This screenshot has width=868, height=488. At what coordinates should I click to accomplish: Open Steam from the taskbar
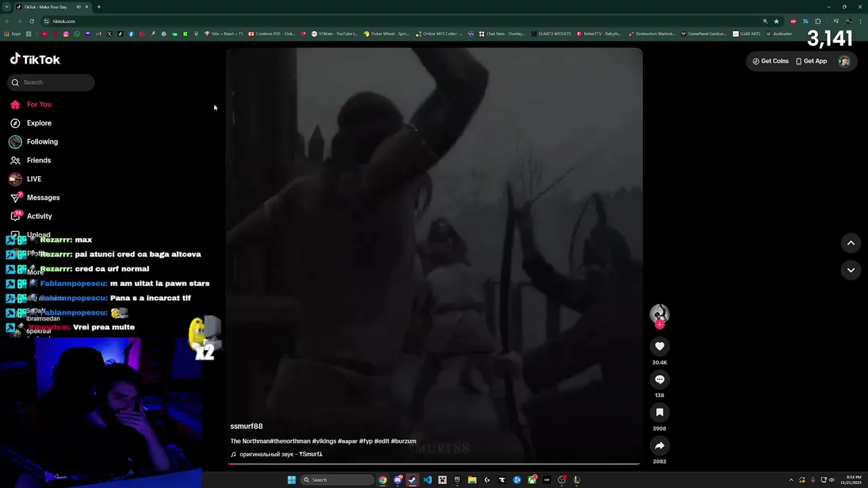tap(412, 480)
